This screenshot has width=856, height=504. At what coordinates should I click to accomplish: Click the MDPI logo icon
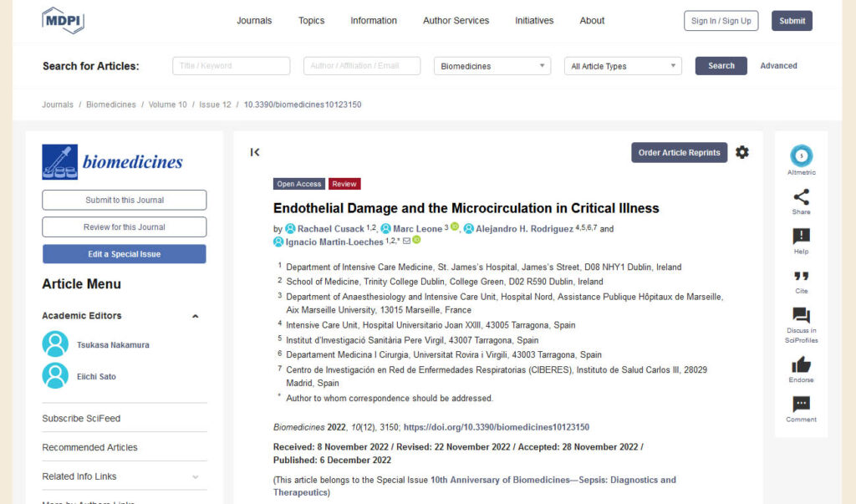tap(64, 20)
